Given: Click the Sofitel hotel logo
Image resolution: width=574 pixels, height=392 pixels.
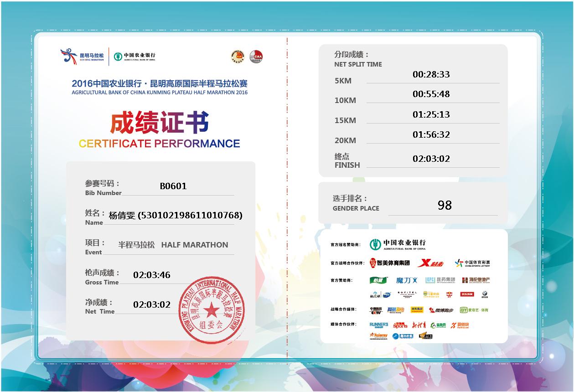Looking at the screenshot, I should coord(407,294).
